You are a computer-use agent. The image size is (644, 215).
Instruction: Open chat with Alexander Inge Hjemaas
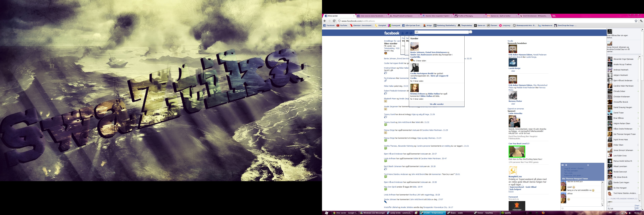coord(623,59)
